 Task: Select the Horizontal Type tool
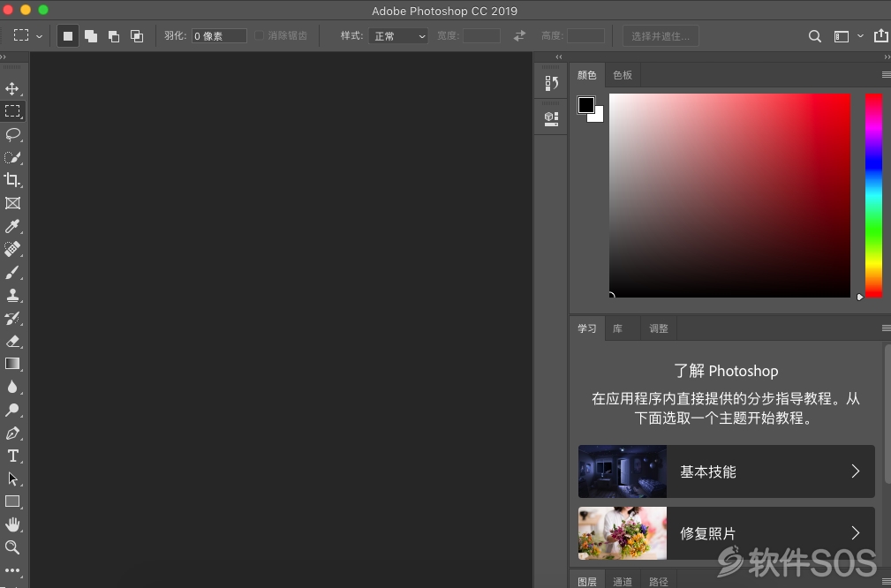(x=12, y=456)
